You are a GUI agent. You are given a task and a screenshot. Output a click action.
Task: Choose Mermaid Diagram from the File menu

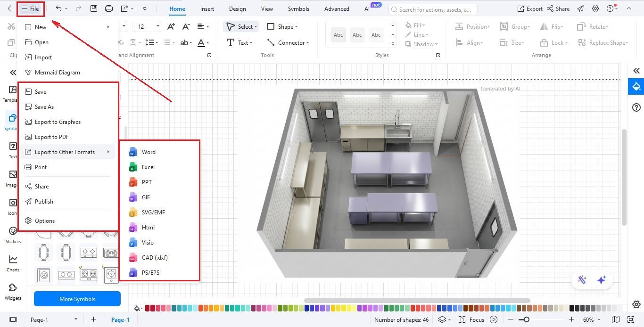coord(68,72)
